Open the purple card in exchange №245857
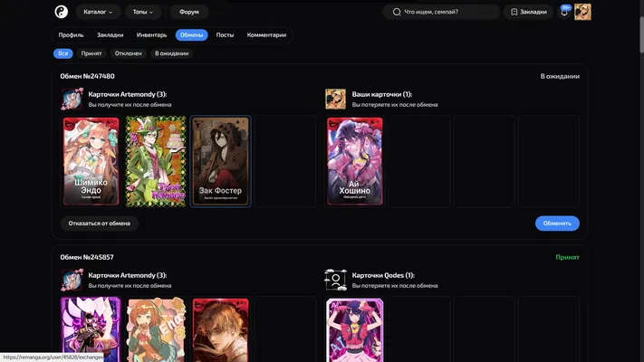 tap(91, 329)
